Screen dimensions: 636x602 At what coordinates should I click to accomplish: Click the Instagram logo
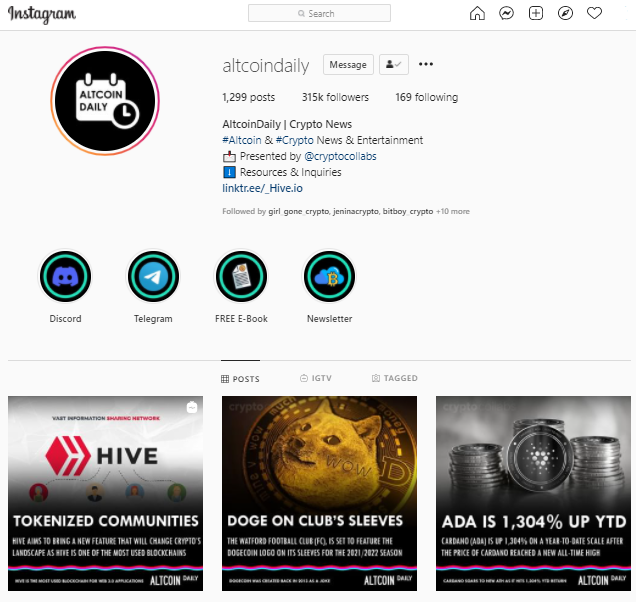tap(42, 14)
